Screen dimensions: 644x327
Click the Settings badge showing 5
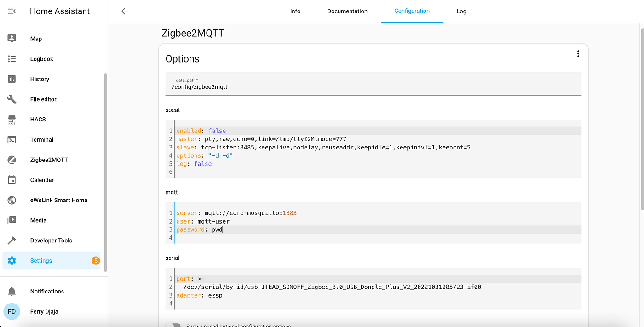pyautogui.click(x=96, y=261)
